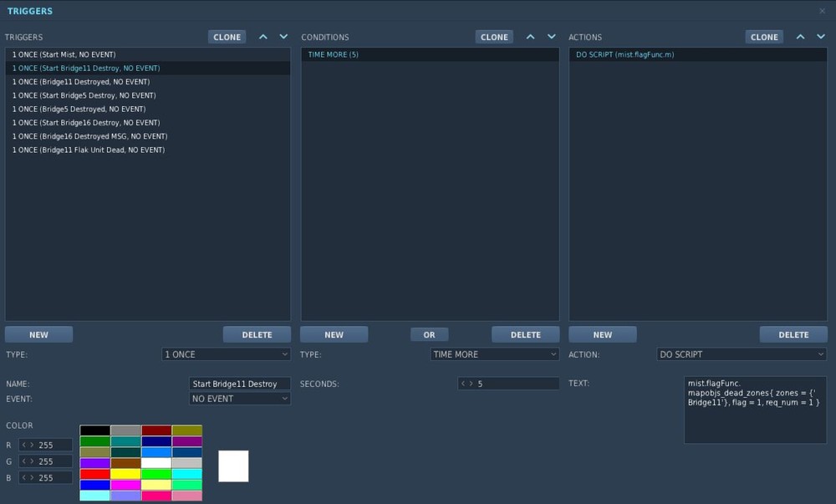Decrease the R color value

pyautogui.click(x=24, y=445)
